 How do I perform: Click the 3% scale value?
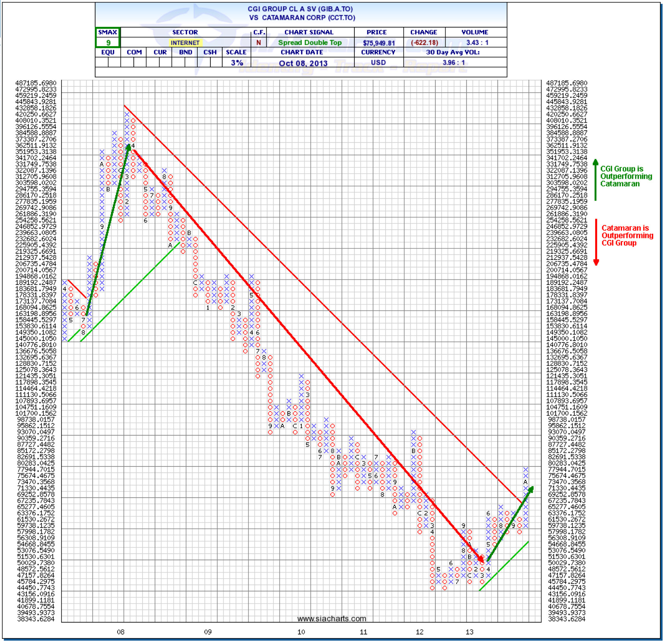point(236,62)
